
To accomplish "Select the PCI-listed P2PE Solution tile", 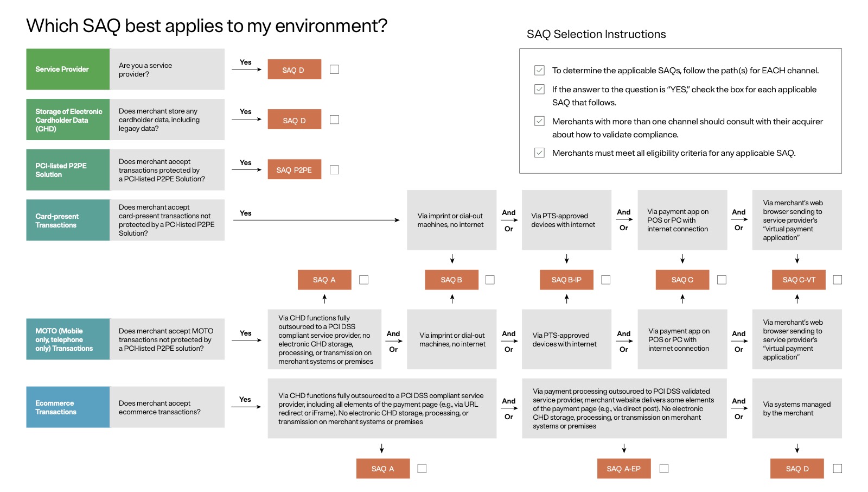I will (68, 170).
